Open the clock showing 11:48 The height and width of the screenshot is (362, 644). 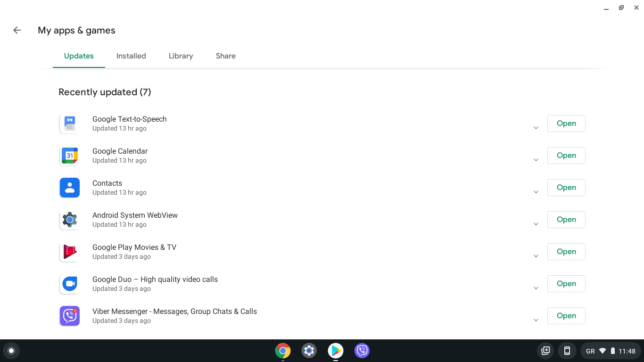627,351
